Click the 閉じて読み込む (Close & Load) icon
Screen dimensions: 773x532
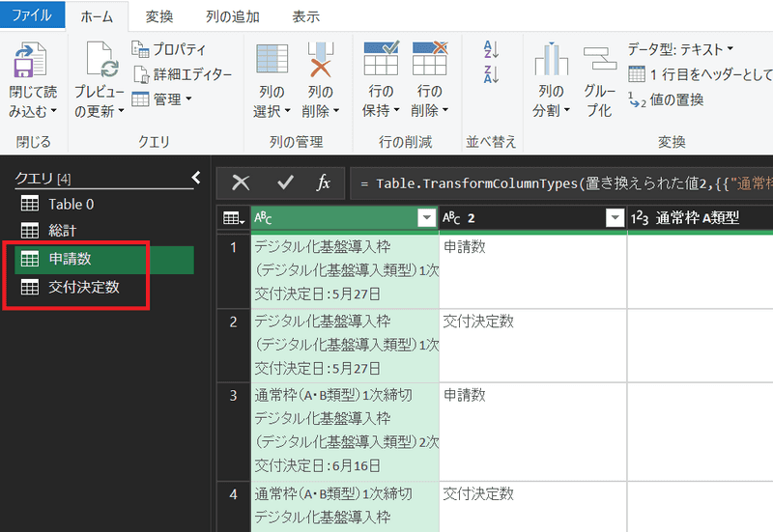pos(32,62)
